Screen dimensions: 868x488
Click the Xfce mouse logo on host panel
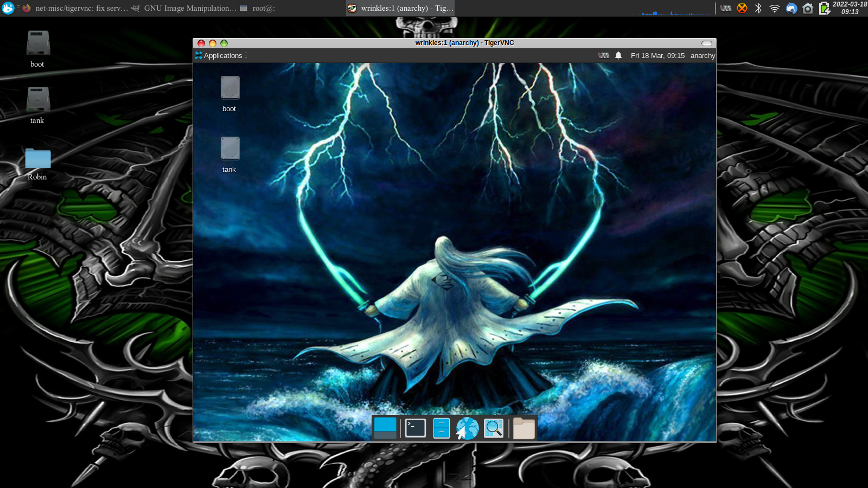pos(8,8)
